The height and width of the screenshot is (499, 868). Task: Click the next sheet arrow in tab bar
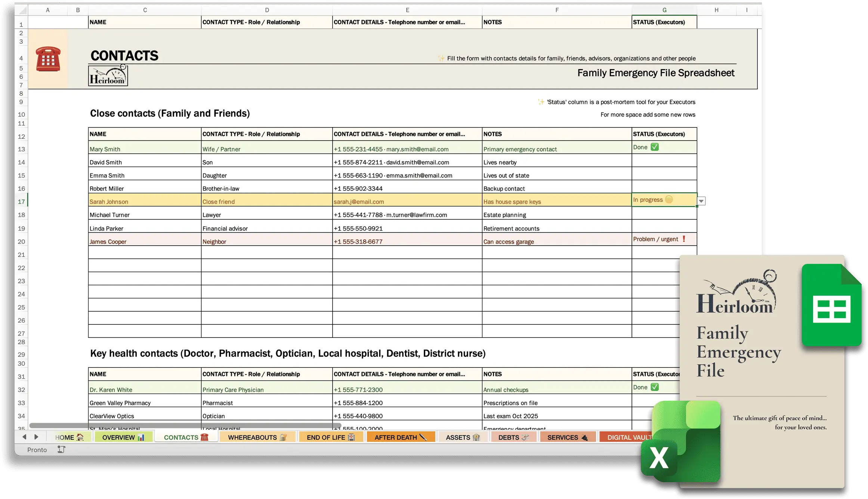click(36, 437)
